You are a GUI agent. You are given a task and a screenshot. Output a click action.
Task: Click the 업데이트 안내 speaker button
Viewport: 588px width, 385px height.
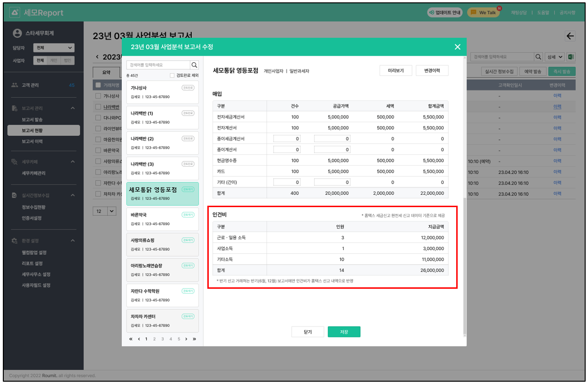tap(444, 13)
